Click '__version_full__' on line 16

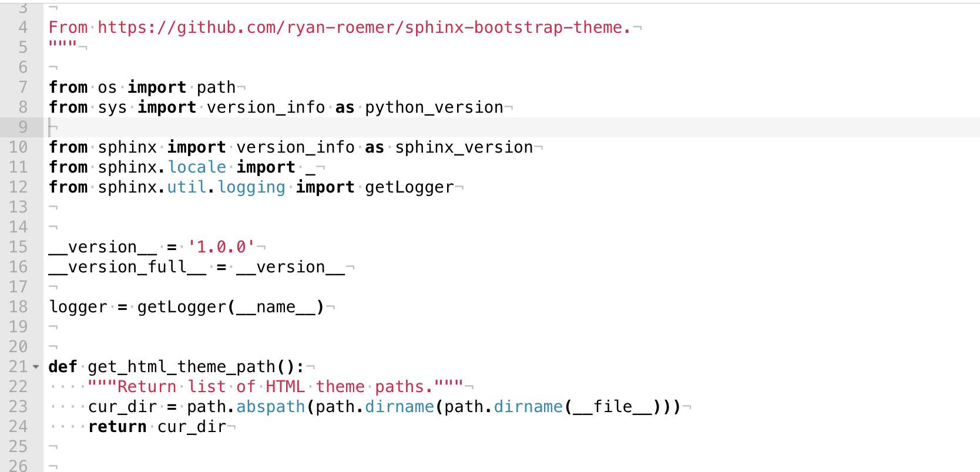127,267
